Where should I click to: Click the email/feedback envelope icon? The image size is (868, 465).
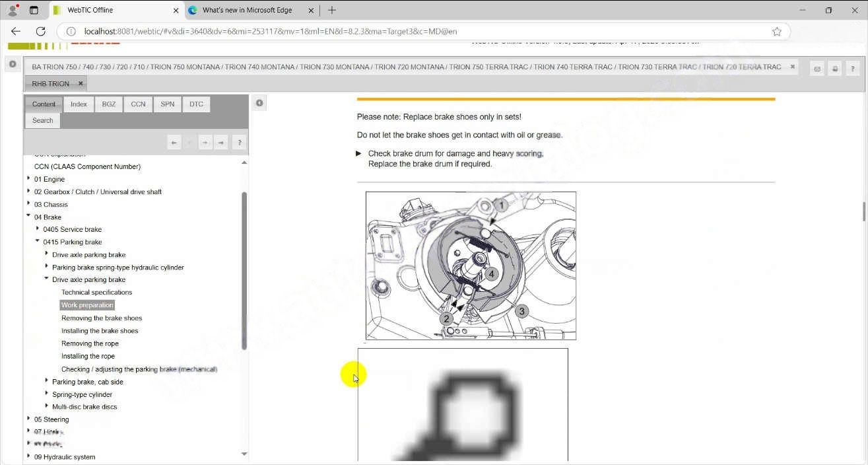click(817, 69)
